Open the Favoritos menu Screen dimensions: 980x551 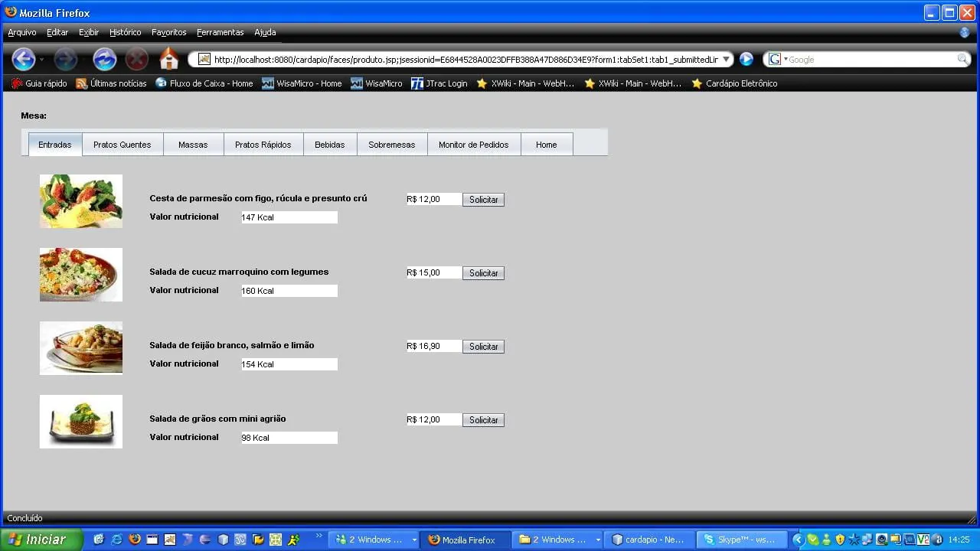tap(169, 32)
